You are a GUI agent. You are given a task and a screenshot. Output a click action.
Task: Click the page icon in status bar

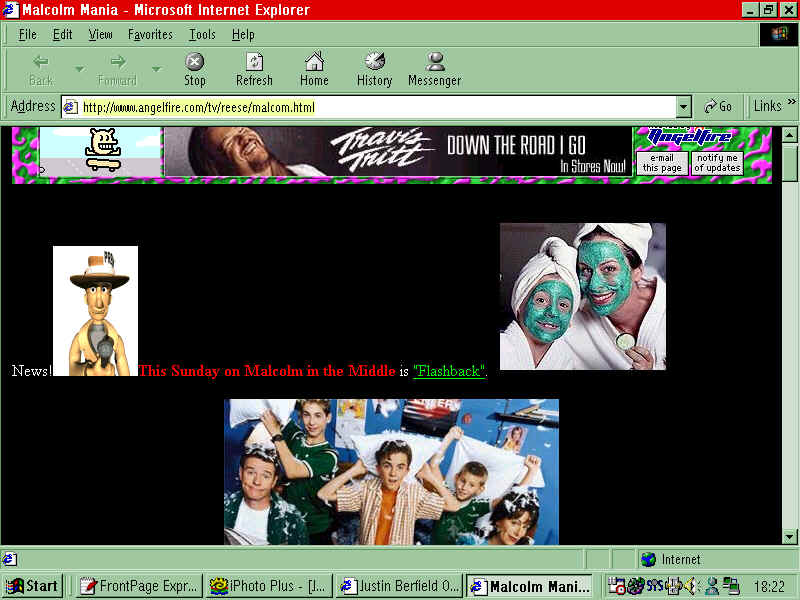pos(10,560)
